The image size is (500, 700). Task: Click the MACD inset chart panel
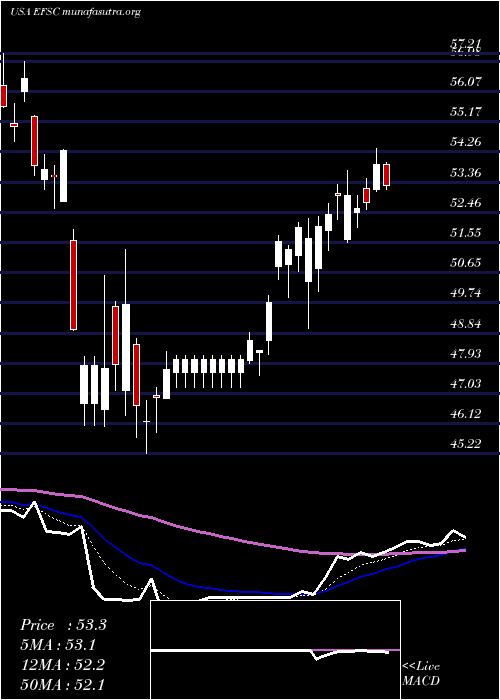coord(275,650)
